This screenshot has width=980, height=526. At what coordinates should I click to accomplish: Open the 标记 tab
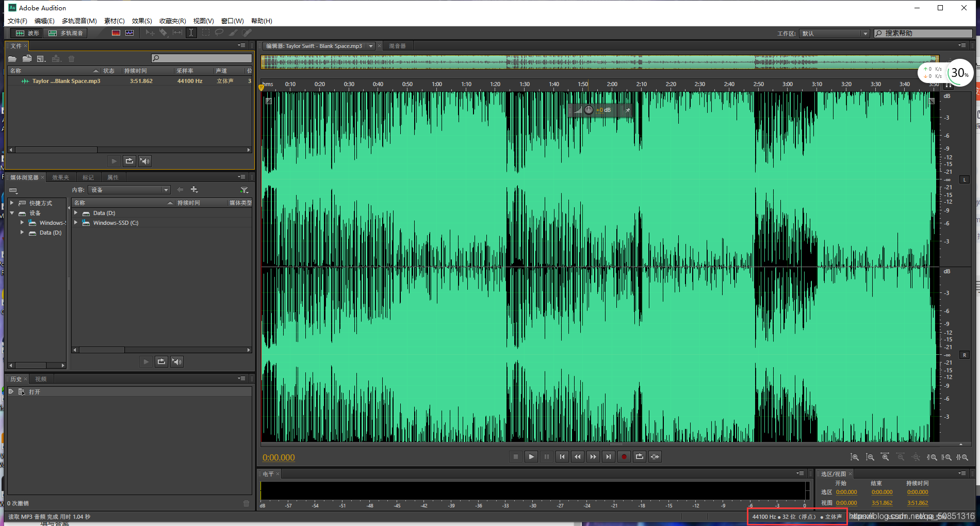pos(88,177)
